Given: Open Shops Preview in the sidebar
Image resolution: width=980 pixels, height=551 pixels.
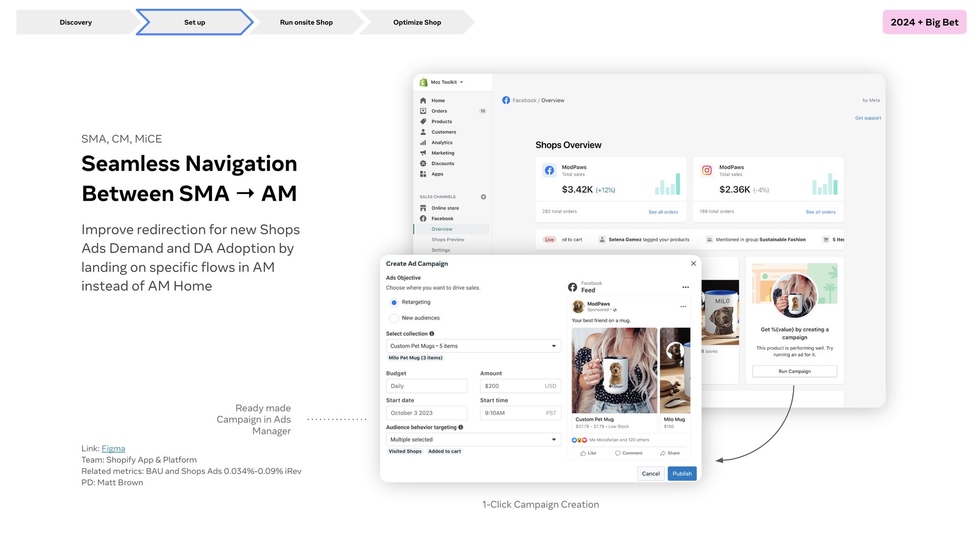Looking at the screenshot, I should [x=447, y=240].
